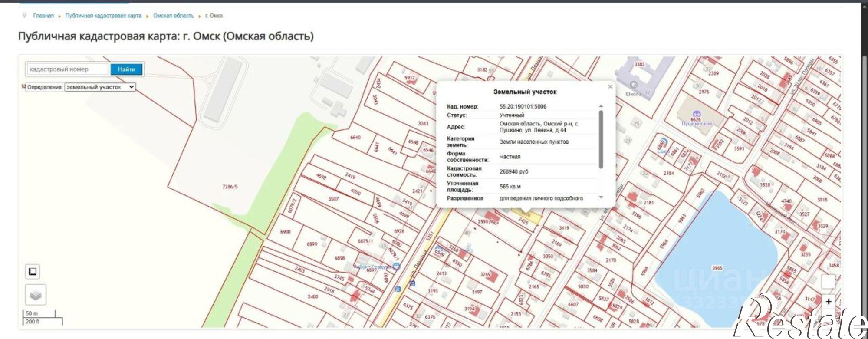Open the Омская область breadcrumb
Image resolution: width=868 pixels, height=339 pixels.
pyautogui.click(x=173, y=16)
